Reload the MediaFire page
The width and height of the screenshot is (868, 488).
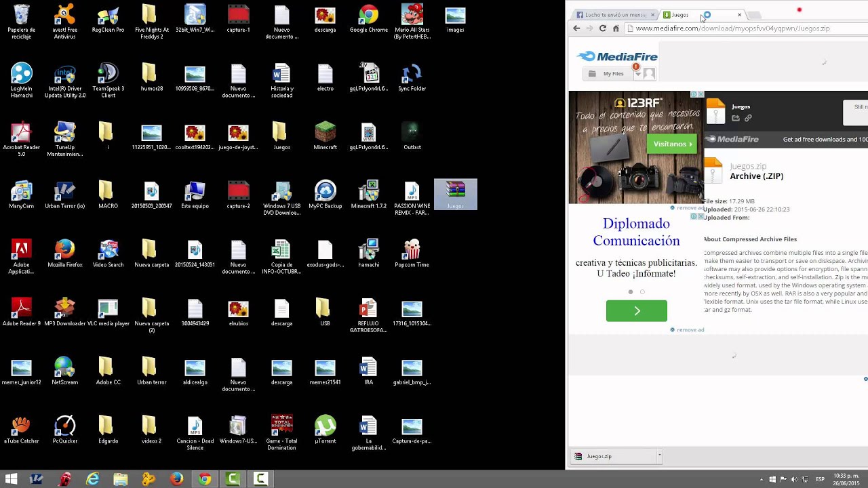coord(602,28)
